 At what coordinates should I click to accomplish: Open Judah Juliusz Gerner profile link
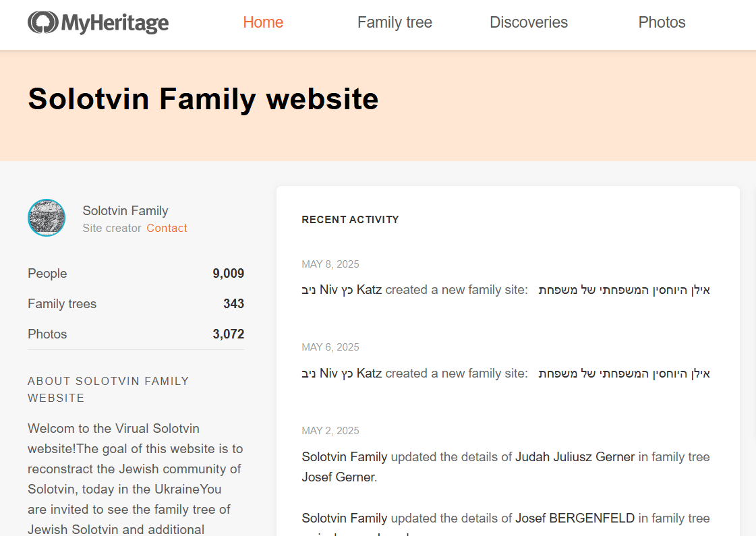[x=575, y=456]
